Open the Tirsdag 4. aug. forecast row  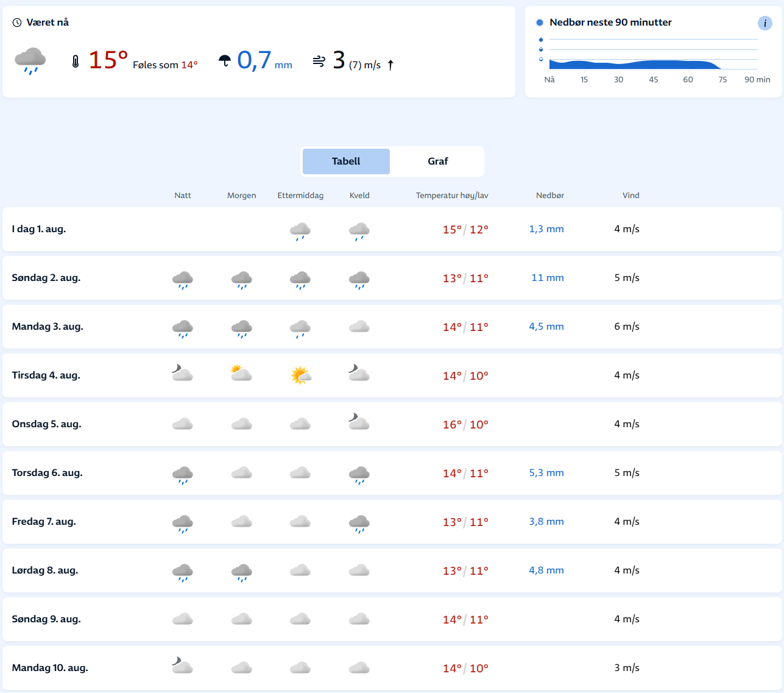[x=392, y=375]
